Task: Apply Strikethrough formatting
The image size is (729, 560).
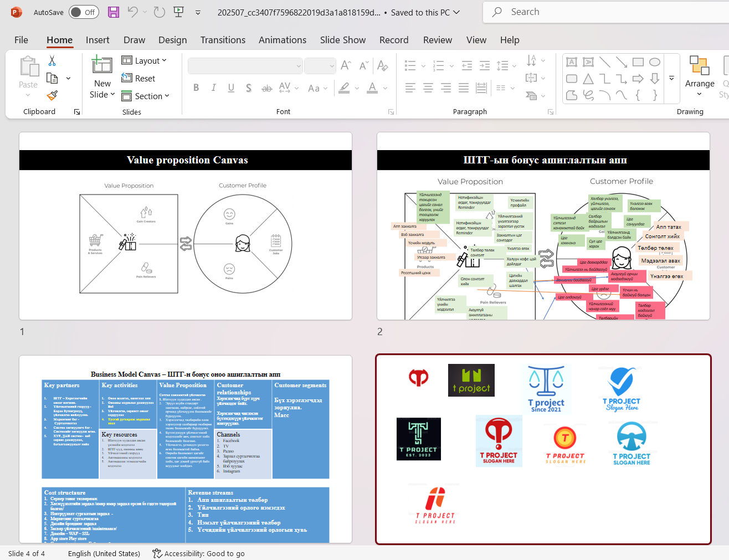Action: point(266,88)
